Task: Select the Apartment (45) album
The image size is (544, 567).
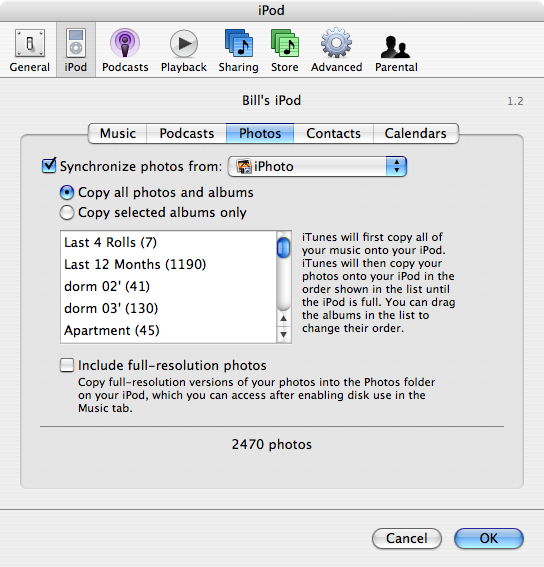Action: point(169,331)
